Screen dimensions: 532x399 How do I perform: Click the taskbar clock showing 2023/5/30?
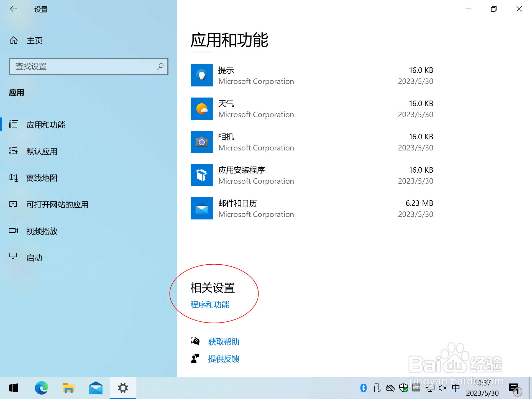(482, 388)
